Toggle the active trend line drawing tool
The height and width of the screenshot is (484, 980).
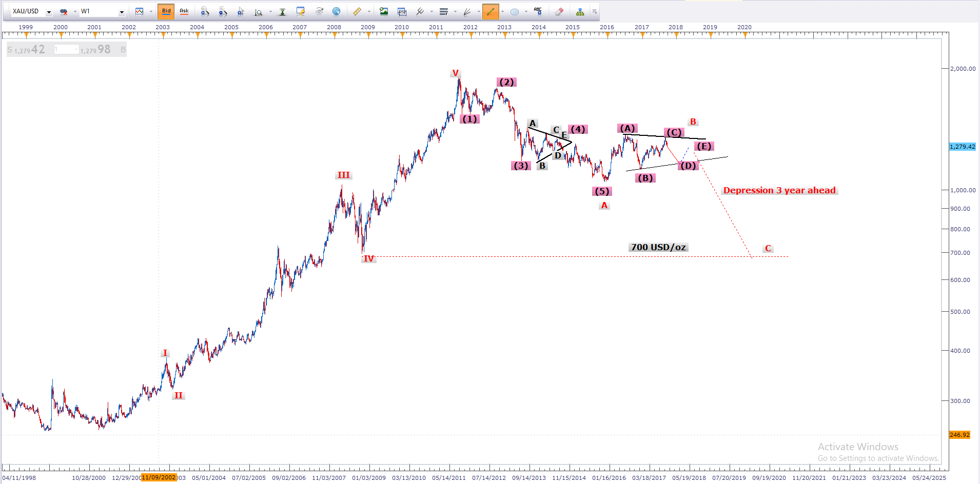[490, 11]
